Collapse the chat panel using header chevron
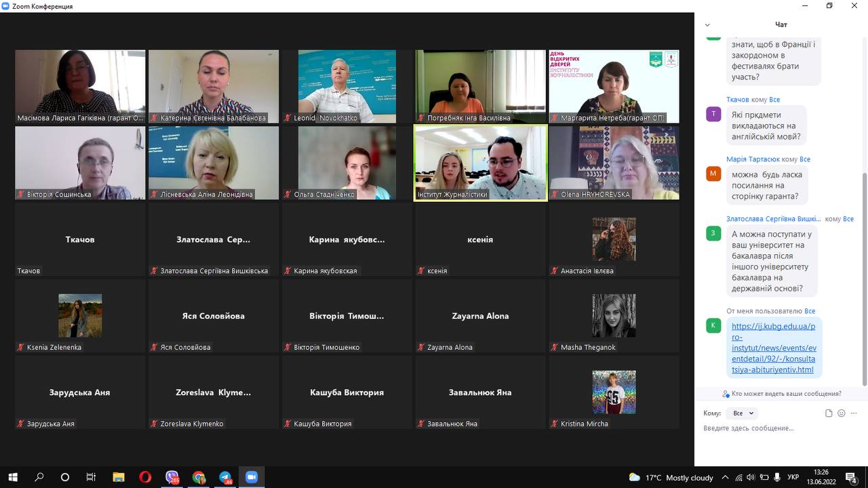Image resolution: width=868 pixels, height=488 pixels. tap(707, 25)
